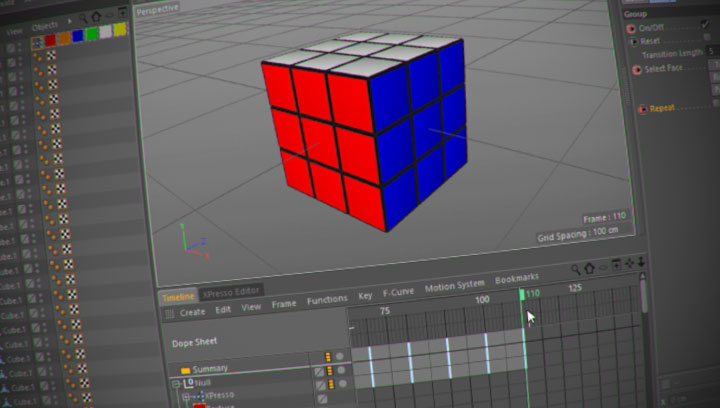
Task: Click the Timeline home icon
Action: [589, 268]
